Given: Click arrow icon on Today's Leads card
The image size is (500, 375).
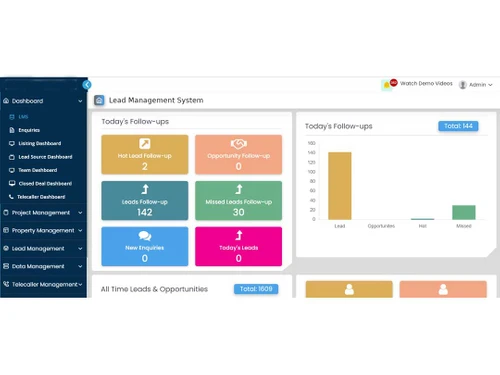Looking at the screenshot, I should coord(239,235).
